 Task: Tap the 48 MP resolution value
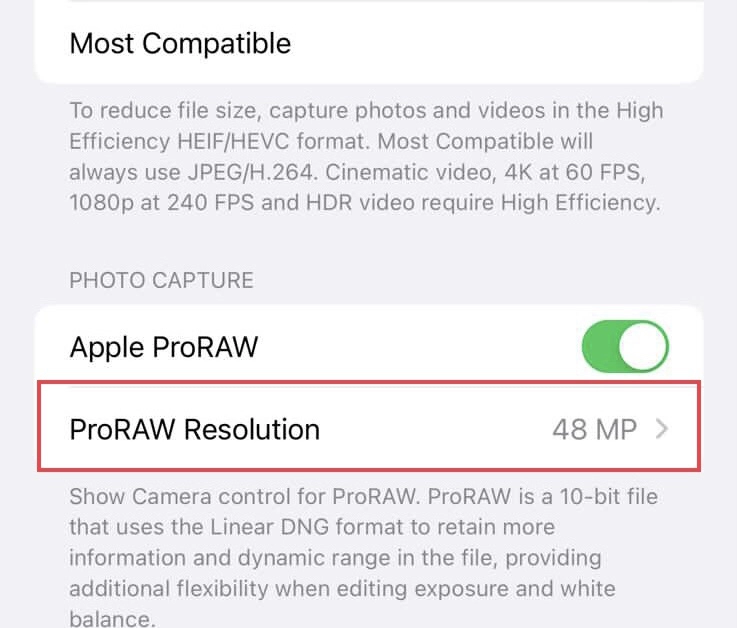coord(595,429)
